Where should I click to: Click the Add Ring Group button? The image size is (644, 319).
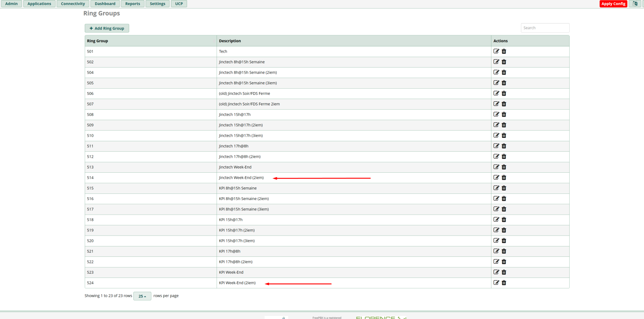107,28
